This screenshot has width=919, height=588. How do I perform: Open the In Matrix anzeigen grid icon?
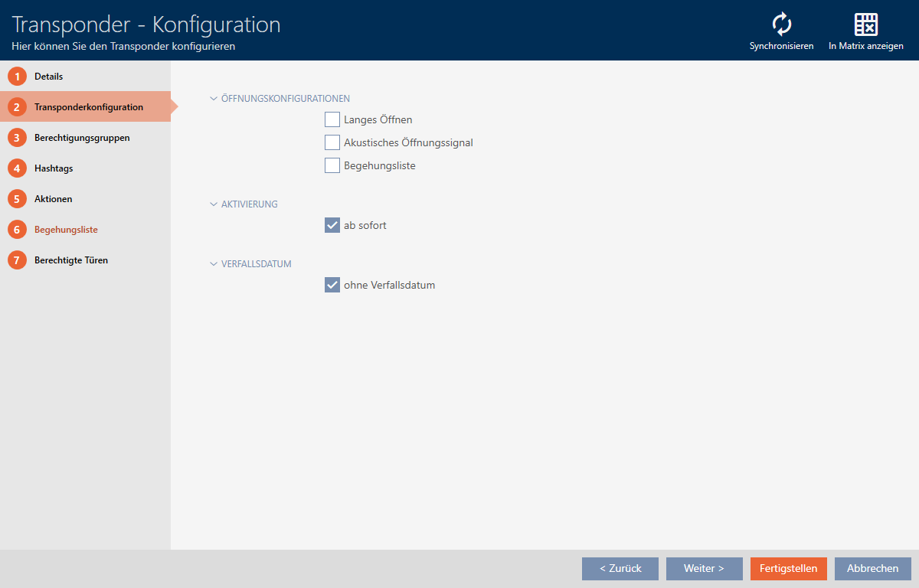pyautogui.click(x=865, y=24)
